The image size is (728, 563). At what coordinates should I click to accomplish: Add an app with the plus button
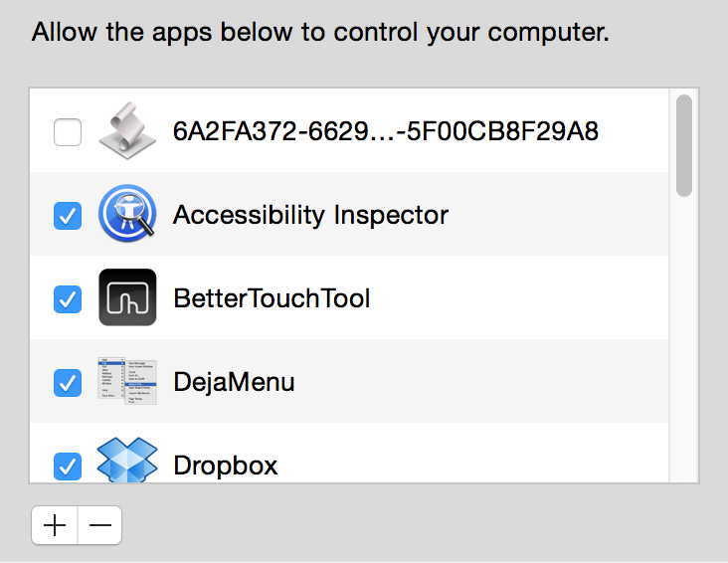55,525
